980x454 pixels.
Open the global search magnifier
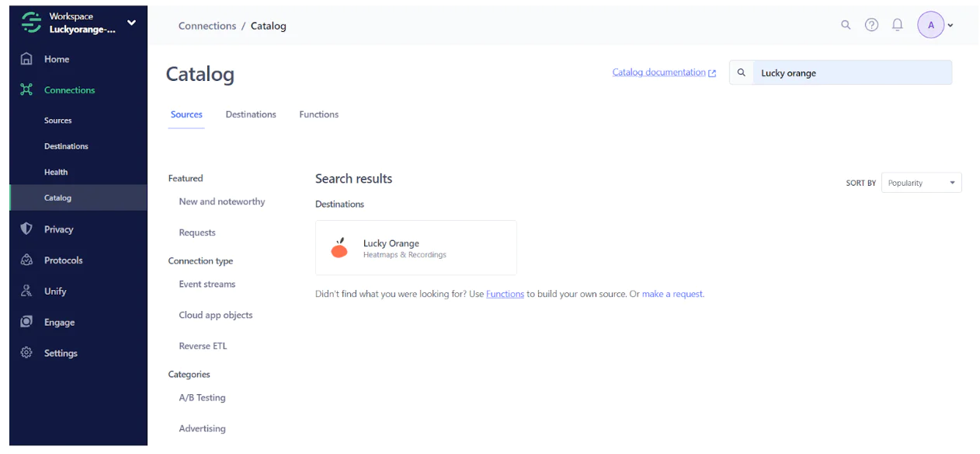(845, 24)
